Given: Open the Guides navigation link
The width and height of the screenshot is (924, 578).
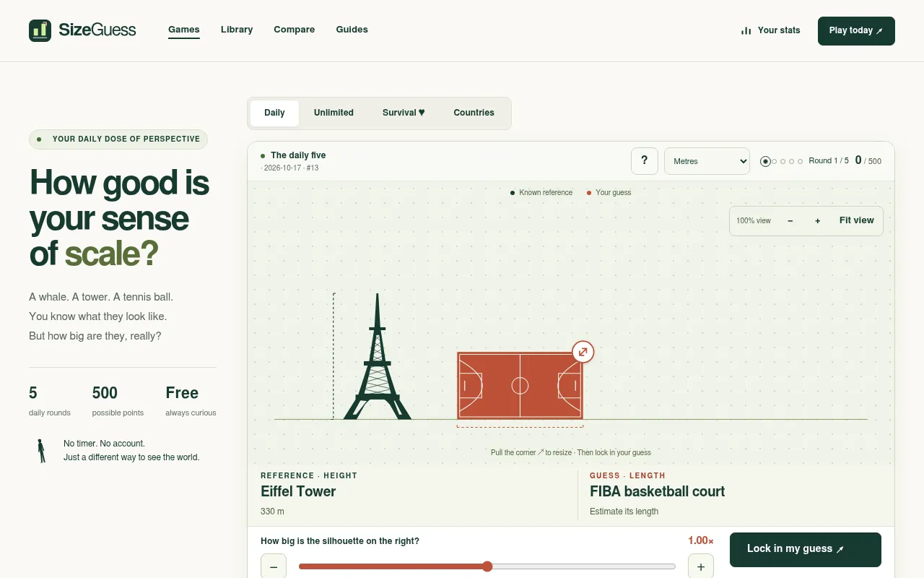Looking at the screenshot, I should pos(352,30).
